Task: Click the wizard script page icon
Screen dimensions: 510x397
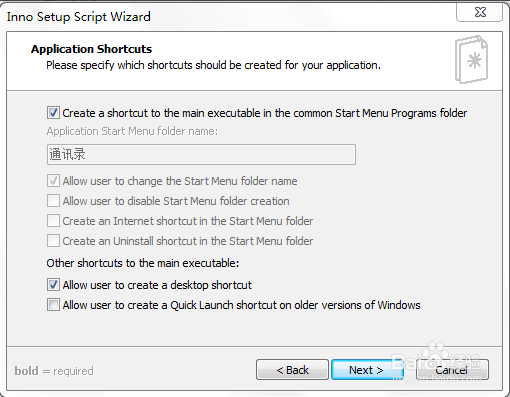Action: click(x=471, y=59)
